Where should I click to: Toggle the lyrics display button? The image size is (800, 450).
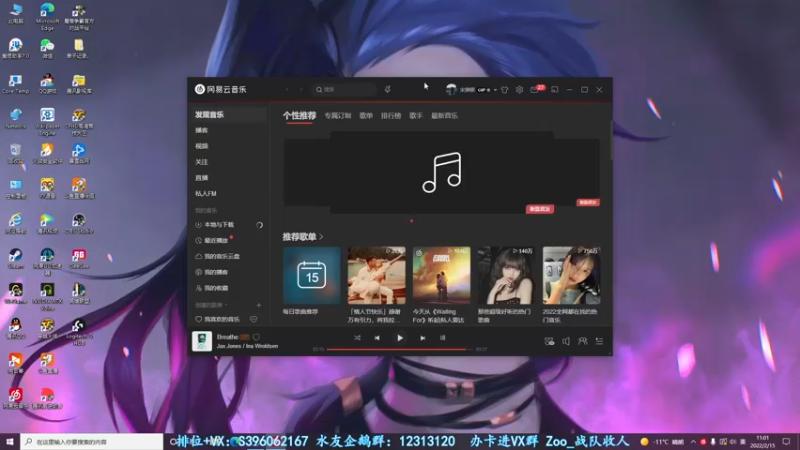click(x=442, y=338)
